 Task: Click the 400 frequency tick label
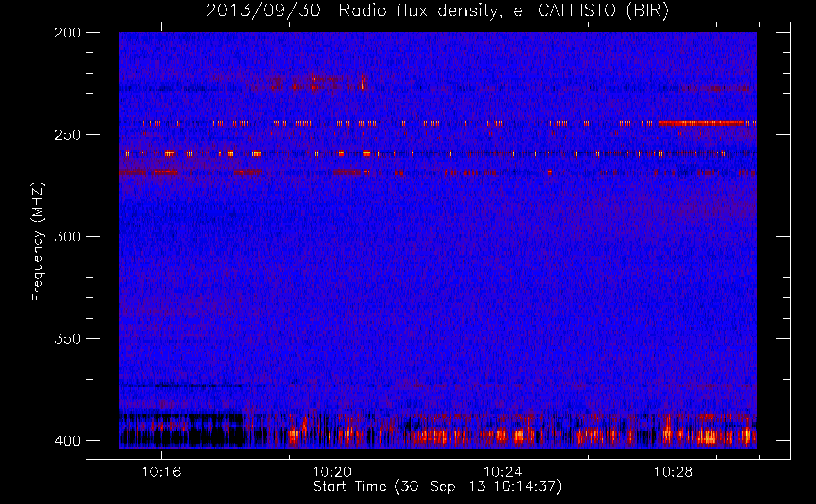[68, 441]
